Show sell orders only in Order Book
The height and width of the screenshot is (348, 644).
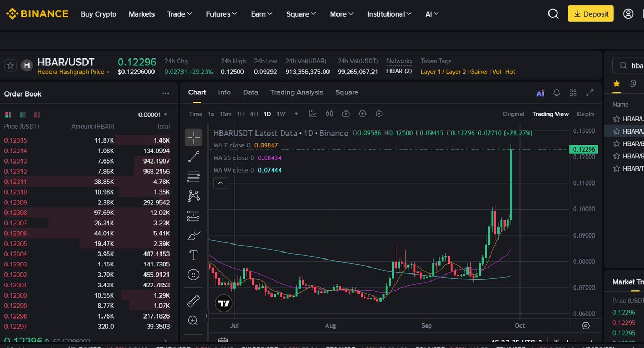click(37, 115)
